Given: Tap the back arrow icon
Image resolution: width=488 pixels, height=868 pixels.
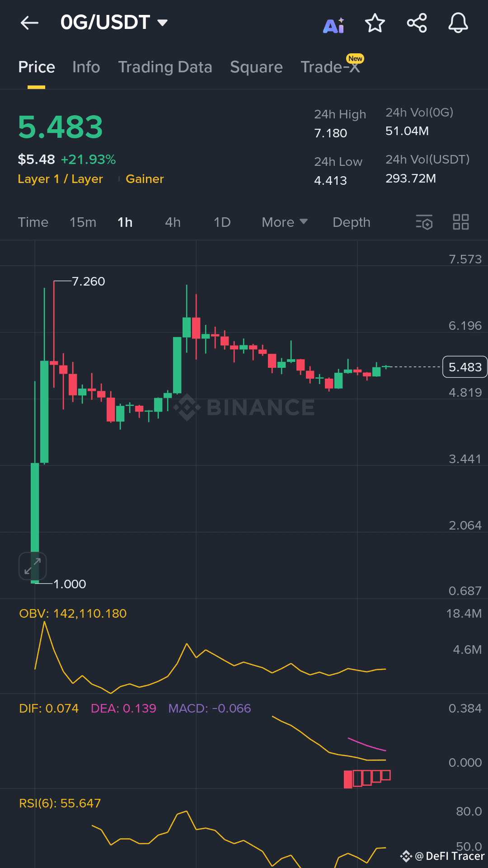Looking at the screenshot, I should point(30,23).
